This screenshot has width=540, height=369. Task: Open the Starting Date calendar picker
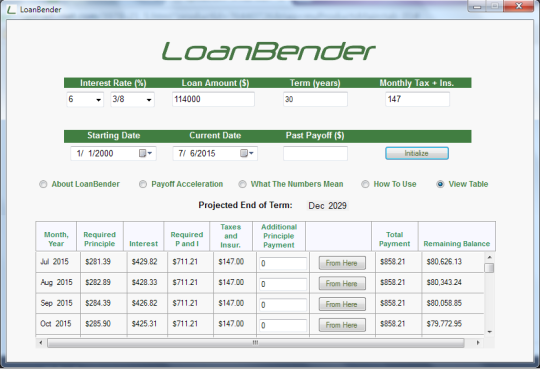click(146, 153)
